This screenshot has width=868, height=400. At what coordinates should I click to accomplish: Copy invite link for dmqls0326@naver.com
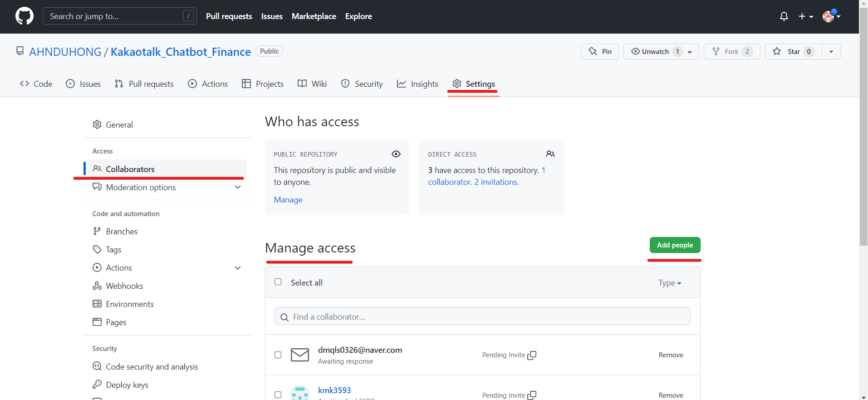(532, 355)
